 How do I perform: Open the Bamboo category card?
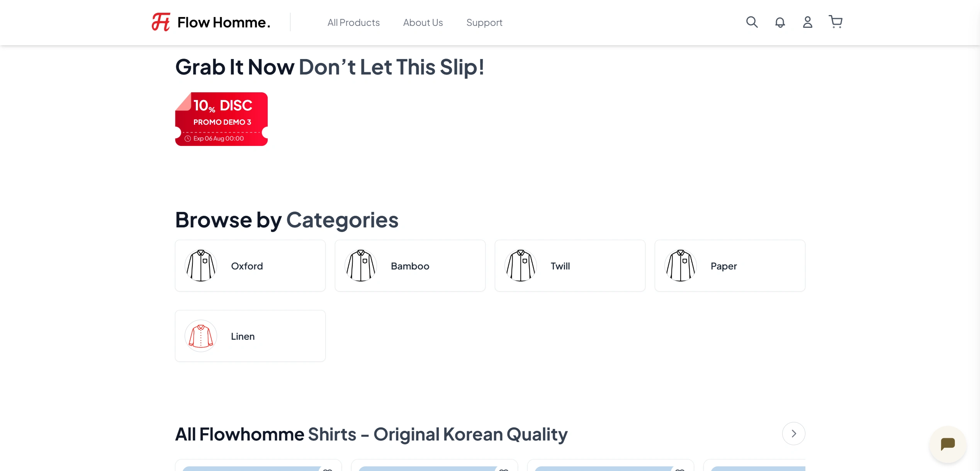(x=410, y=265)
